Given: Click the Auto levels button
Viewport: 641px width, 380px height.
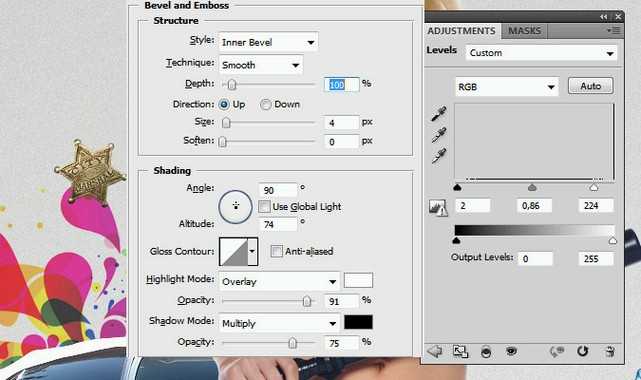Looking at the screenshot, I should [591, 86].
